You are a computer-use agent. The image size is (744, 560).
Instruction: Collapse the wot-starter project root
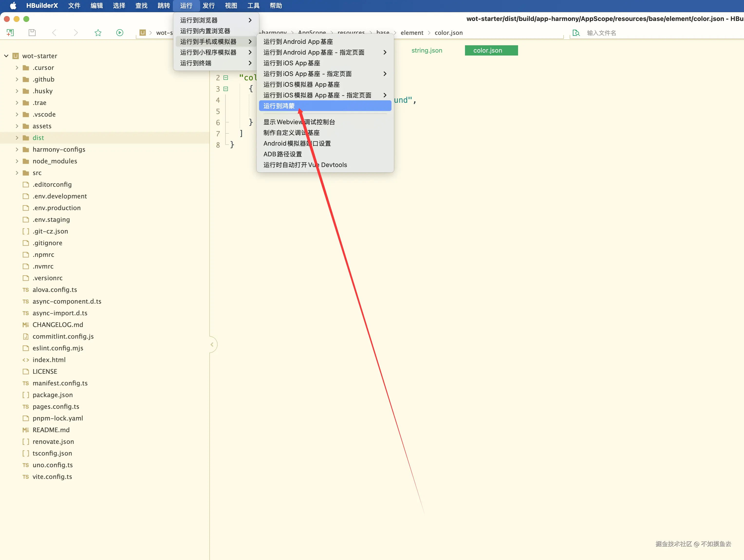pyautogui.click(x=6, y=56)
